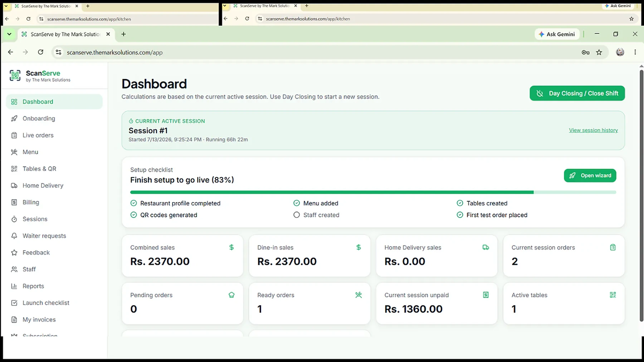The image size is (644, 362).
Task: Open View session history link
Action: pos(593,130)
